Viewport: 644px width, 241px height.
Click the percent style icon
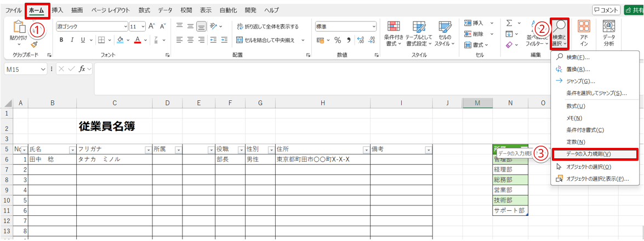coord(337,40)
